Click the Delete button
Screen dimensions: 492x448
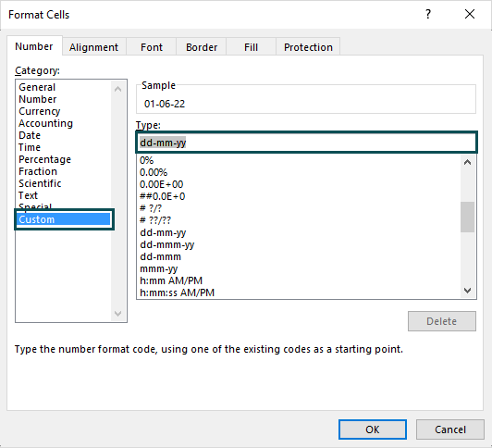(442, 321)
